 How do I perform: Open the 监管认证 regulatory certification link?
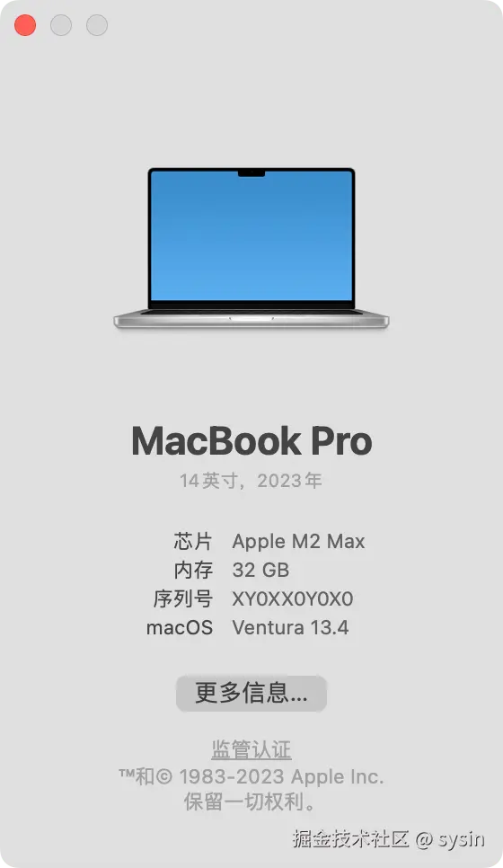tap(251, 750)
